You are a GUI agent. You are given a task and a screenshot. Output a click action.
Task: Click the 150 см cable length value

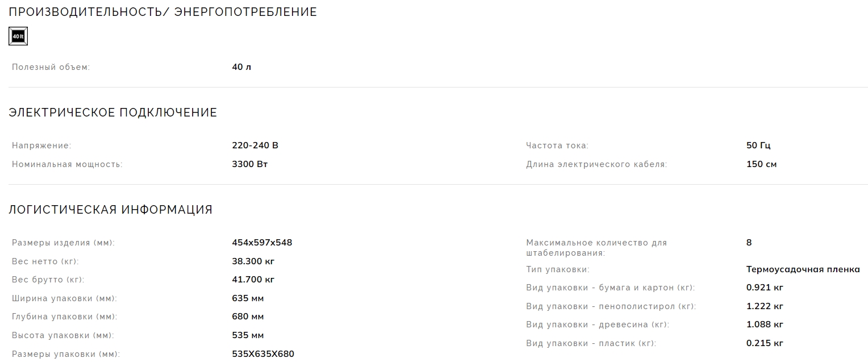[761, 164]
